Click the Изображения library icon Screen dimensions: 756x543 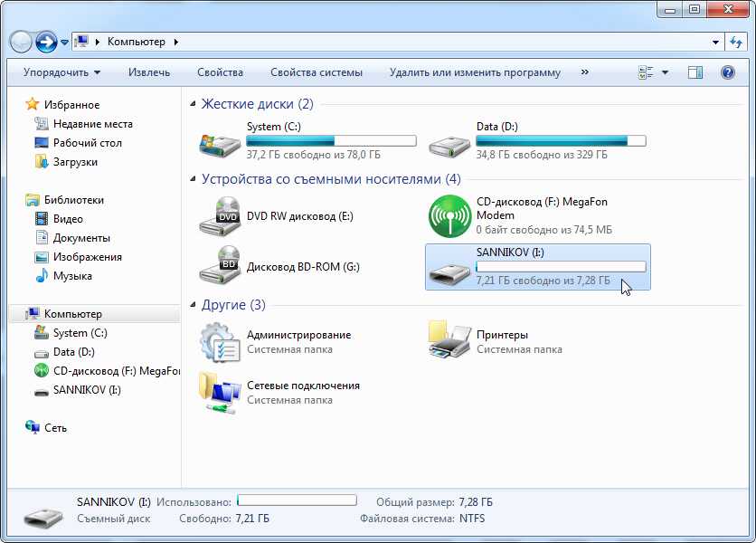[42, 257]
